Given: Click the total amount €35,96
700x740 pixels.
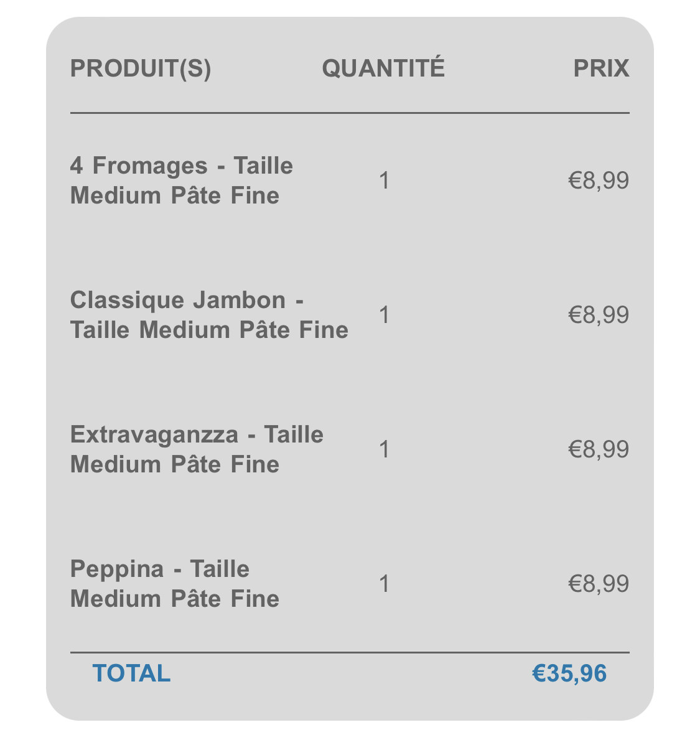Looking at the screenshot, I should [569, 674].
